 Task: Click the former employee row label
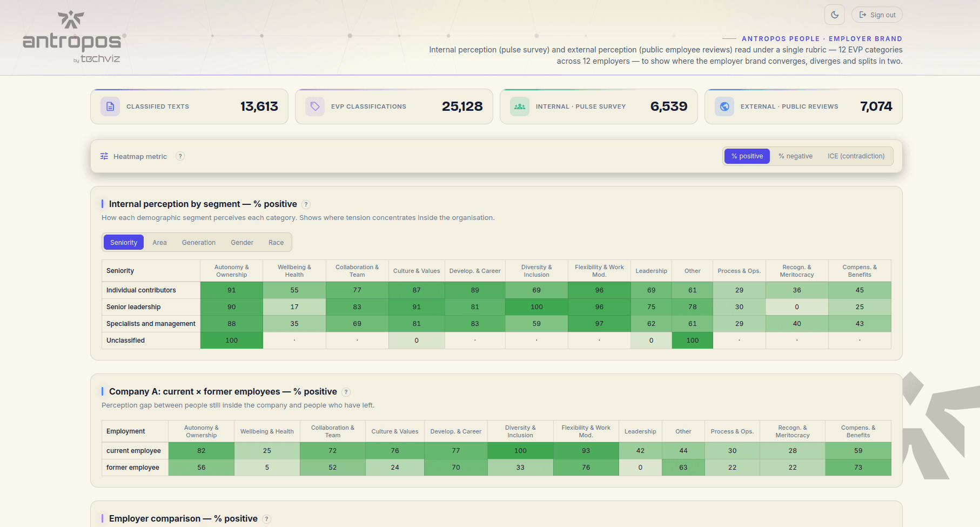[133, 468]
